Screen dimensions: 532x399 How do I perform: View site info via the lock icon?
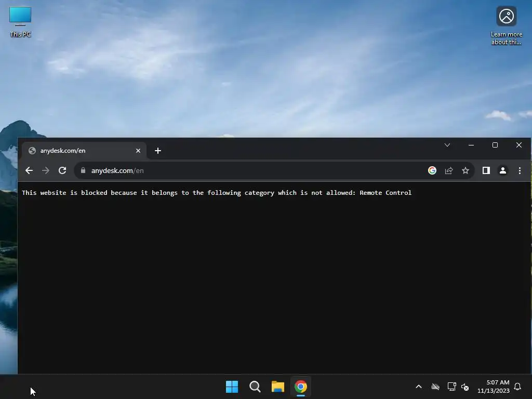click(x=83, y=170)
